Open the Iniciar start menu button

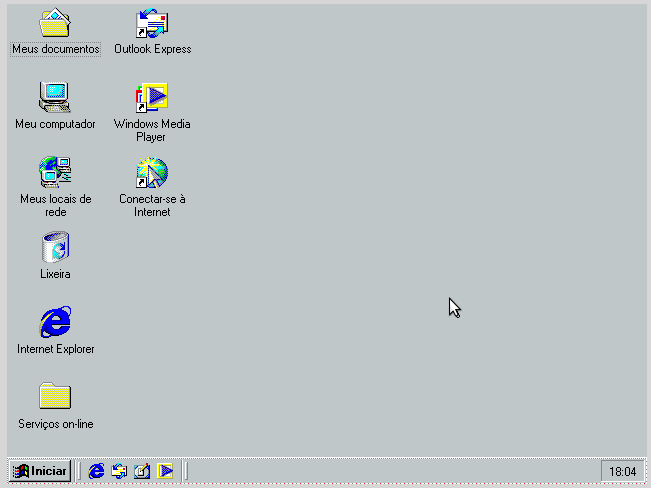click(40, 471)
